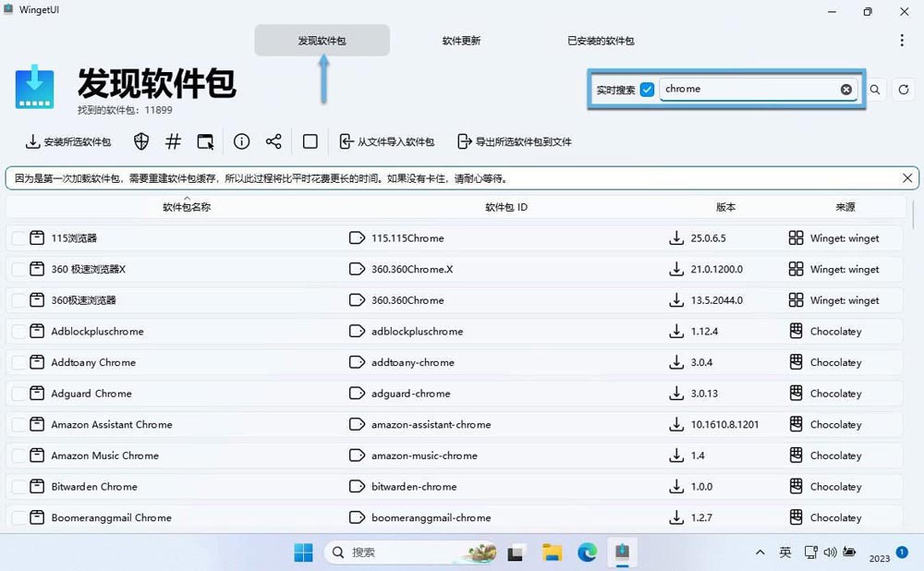Reload packages with the refresh icon
The height and width of the screenshot is (571, 924).
click(x=904, y=90)
